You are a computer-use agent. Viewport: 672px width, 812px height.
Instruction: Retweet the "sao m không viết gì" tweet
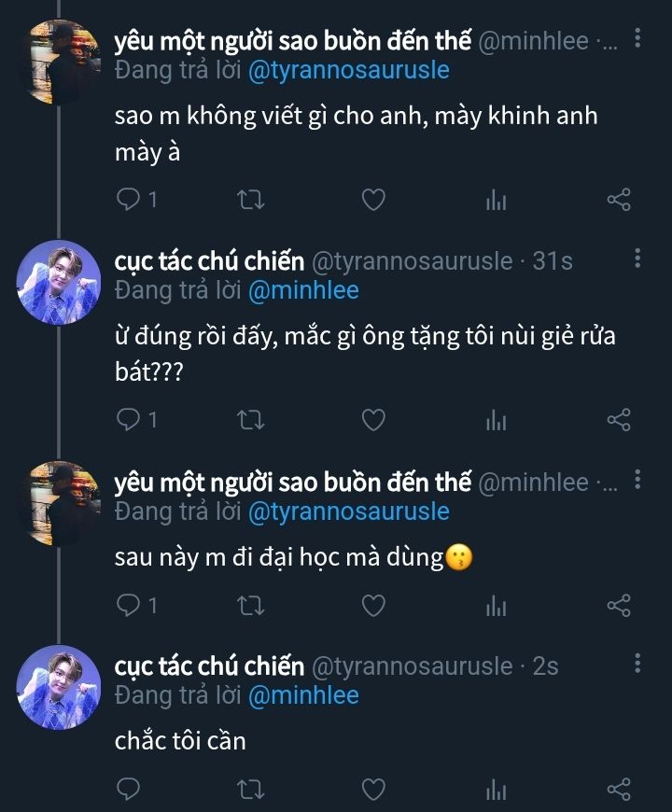(252, 199)
